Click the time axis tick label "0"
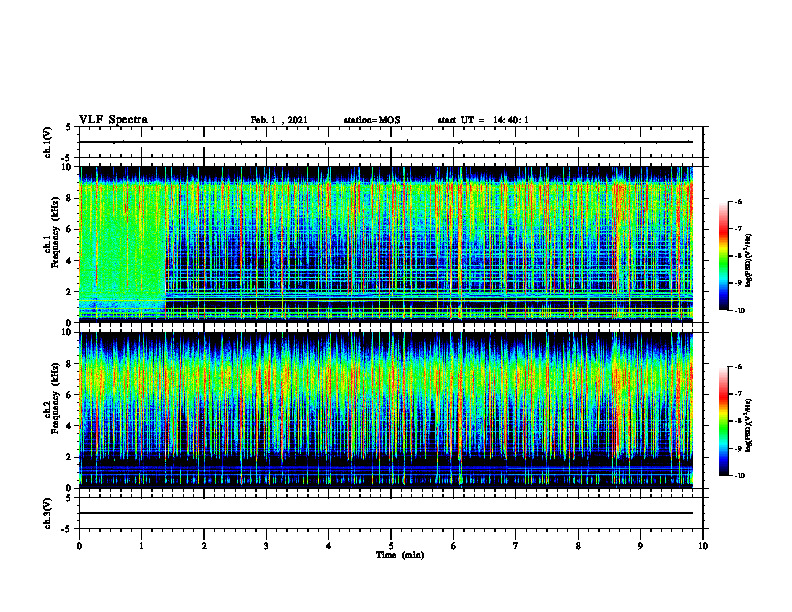This screenshot has width=792, height=612. click(x=79, y=546)
